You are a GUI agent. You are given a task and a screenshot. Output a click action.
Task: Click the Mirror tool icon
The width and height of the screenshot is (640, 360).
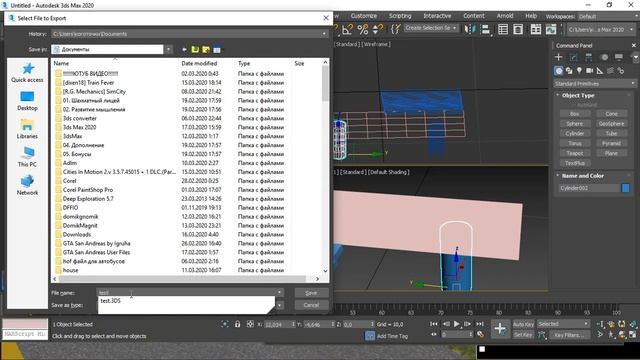click(470, 29)
